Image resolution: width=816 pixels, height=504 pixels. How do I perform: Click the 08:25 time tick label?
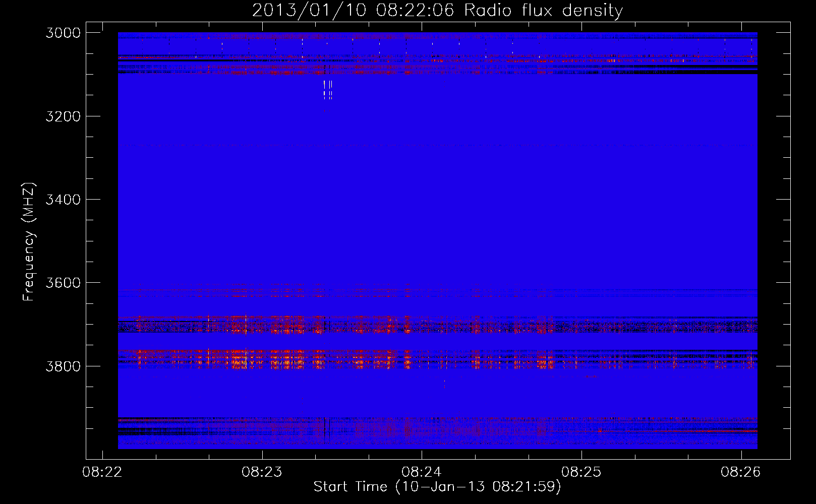click(x=581, y=472)
